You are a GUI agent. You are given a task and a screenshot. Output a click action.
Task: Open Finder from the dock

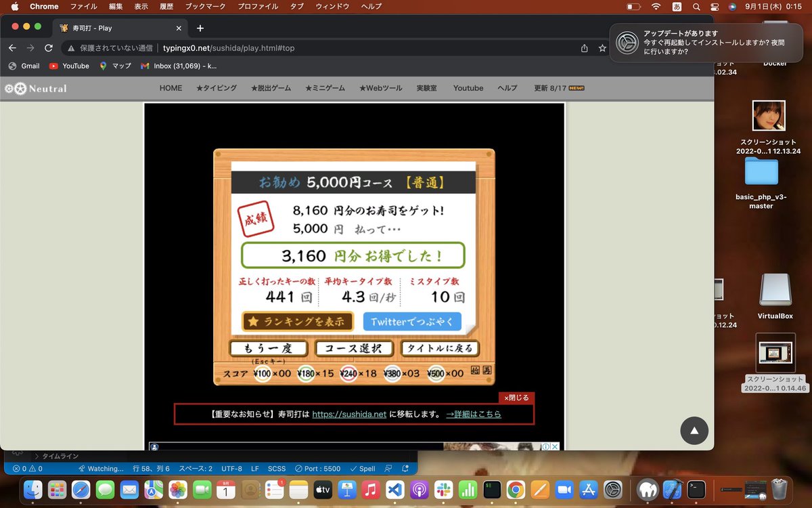coord(33,489)
